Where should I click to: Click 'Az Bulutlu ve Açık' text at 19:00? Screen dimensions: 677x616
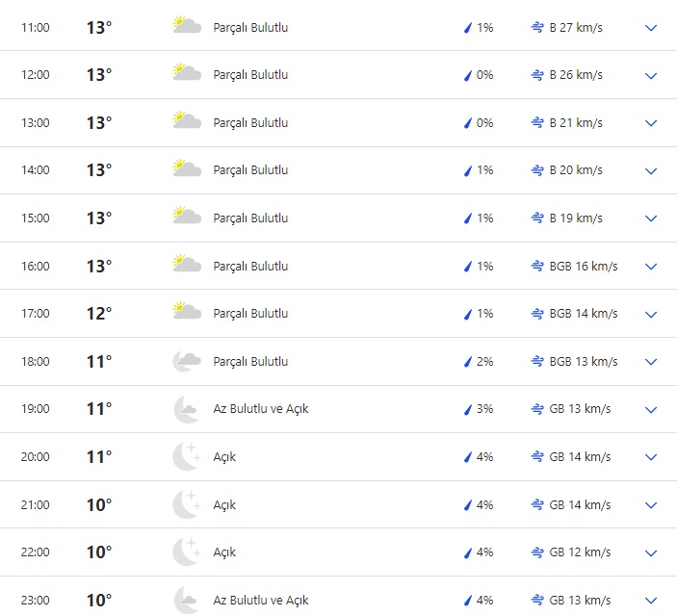tap(261, 409)
